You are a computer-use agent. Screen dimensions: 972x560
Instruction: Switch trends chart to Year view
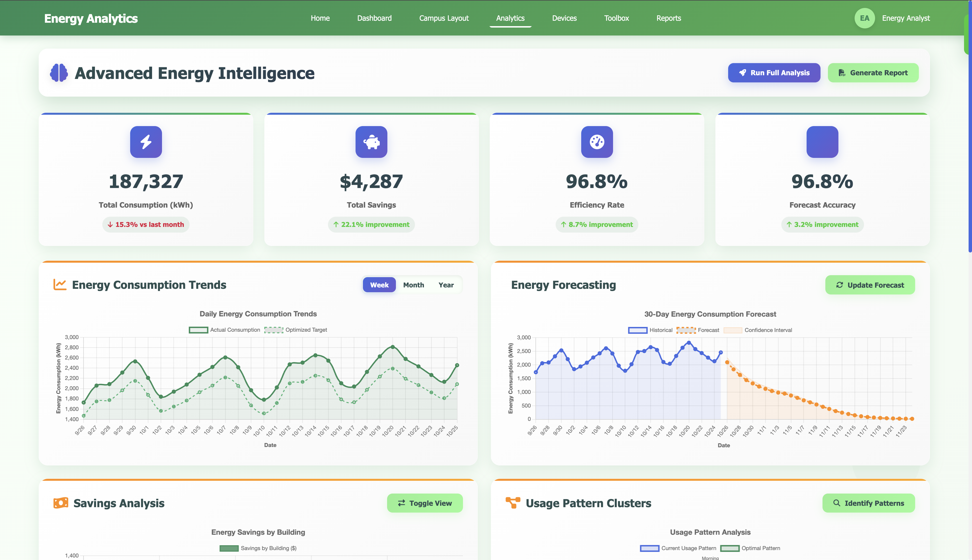[446, 285]
